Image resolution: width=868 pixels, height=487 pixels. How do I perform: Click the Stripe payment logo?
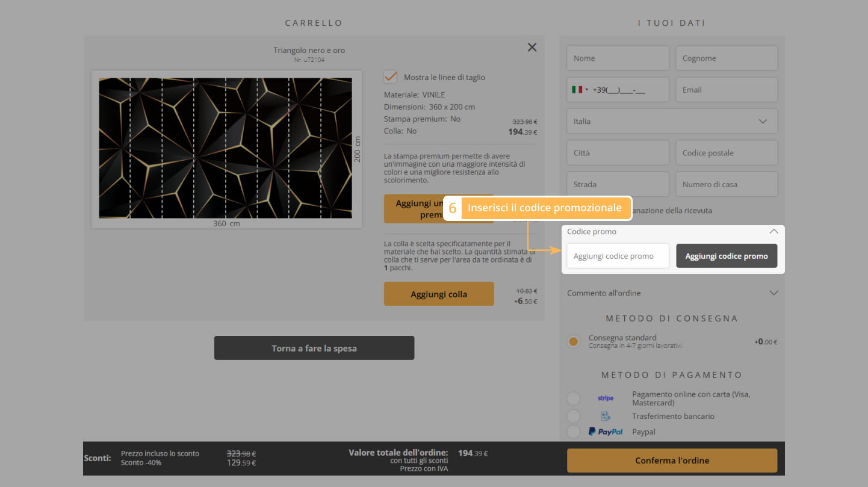tap(605, 399)
